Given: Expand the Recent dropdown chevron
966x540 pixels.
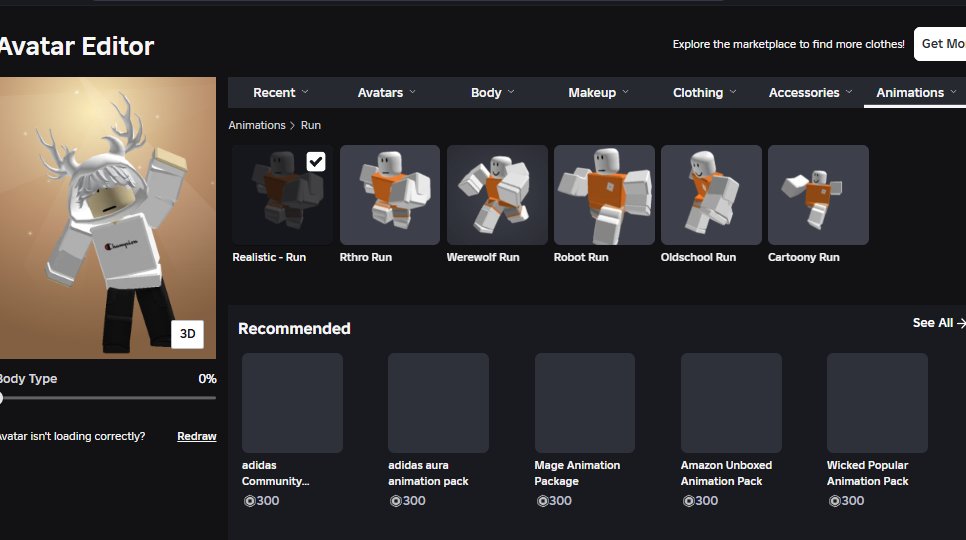Looking at the screenshot, I should 305,92.
